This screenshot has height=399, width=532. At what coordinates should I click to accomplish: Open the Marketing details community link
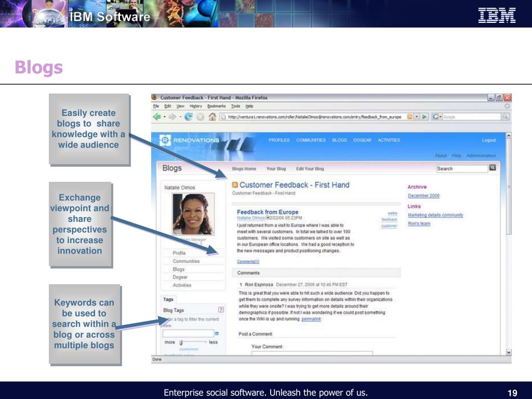(x=435, y=215)
